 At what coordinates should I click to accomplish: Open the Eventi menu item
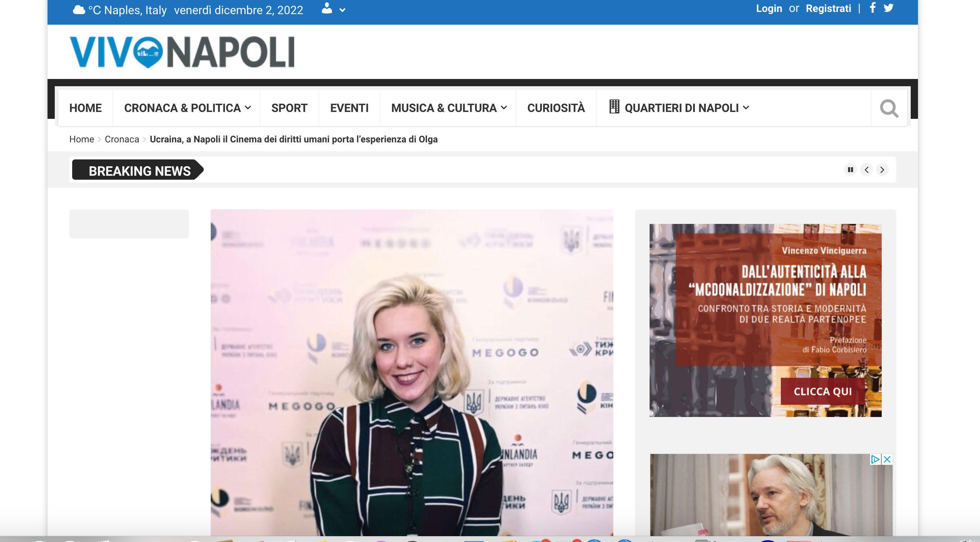click(x=349, y=108)
